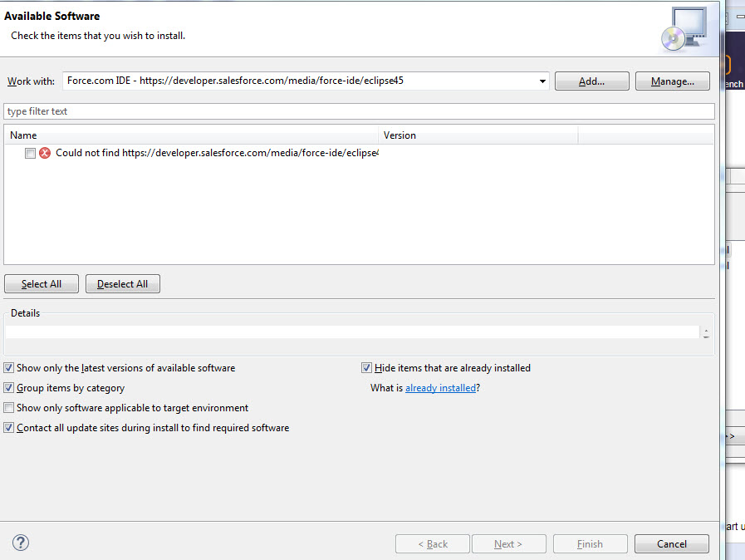This screenshot has height=560, width=745.
Task: Toggle 'Hide items that are already installed'
Action: coord(366,368)
